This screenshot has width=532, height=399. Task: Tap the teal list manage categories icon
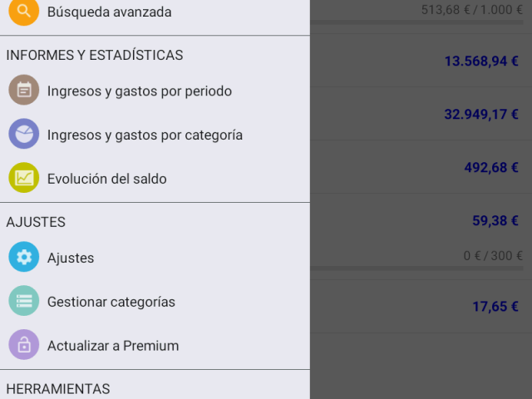click(x=23, y=301)
